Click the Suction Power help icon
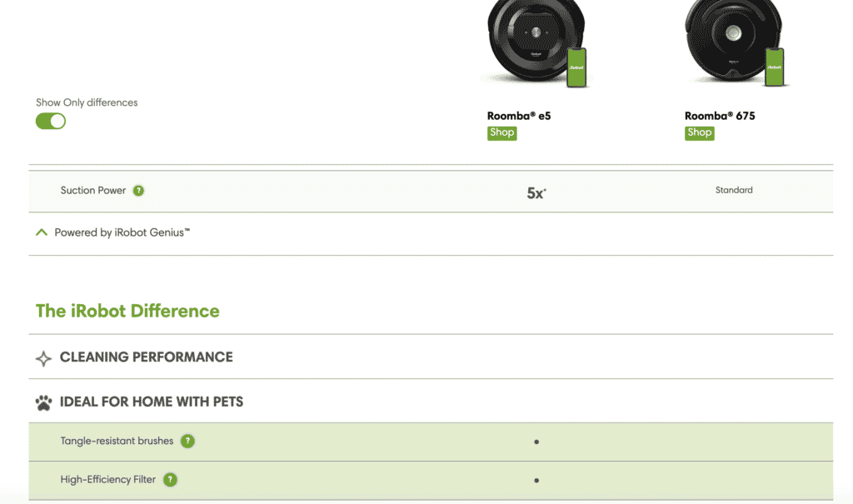Screen dimensions: 853x504 pos(139,191)
